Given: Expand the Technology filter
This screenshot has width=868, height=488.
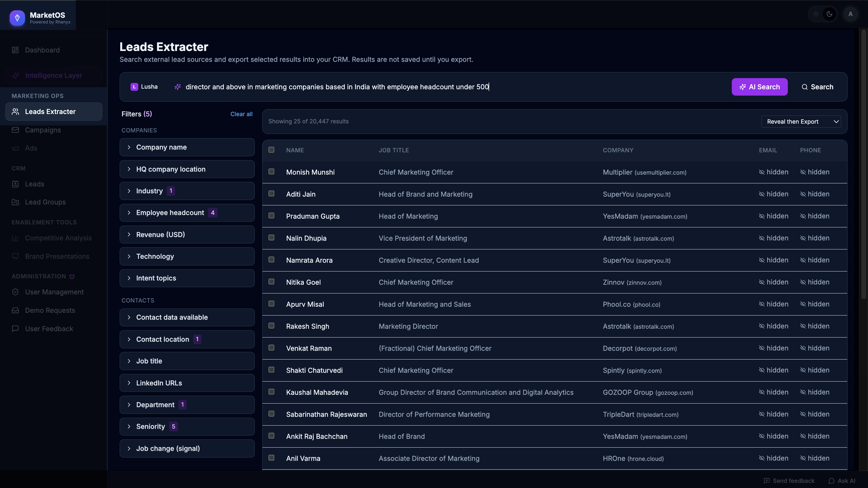Looking at the screenshot, I should 187,256.
